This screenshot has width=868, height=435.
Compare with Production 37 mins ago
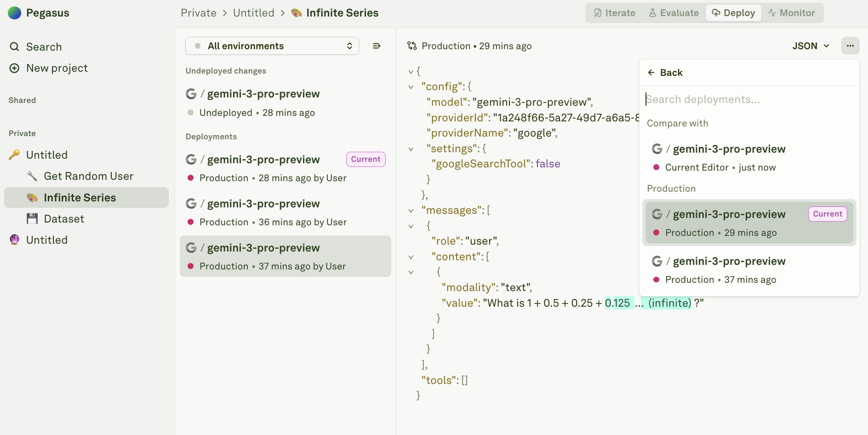[x=749, y=270]
